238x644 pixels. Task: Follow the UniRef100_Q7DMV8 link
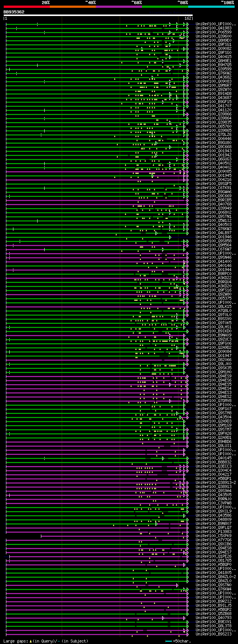point(213,401)
